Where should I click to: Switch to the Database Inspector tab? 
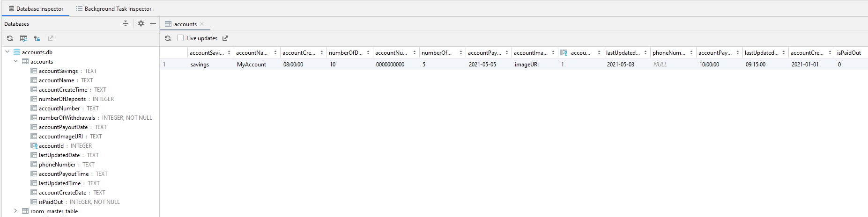click(x=36, y=8)
